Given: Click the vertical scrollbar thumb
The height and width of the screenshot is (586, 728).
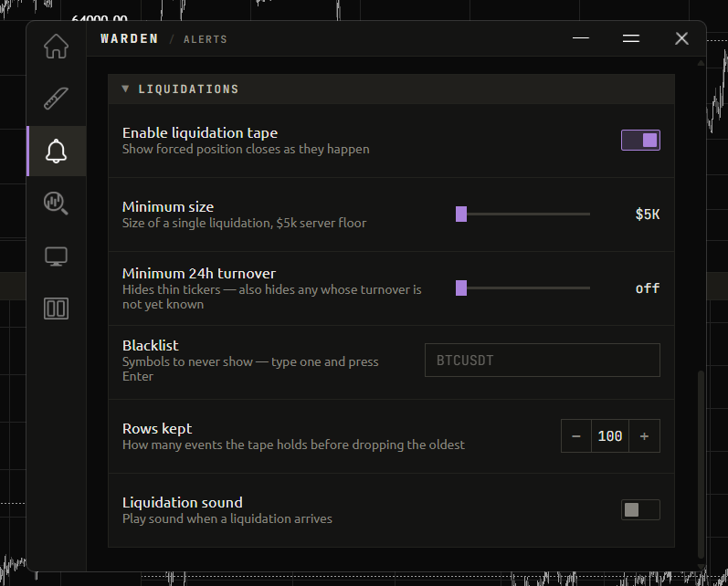Looking at the screenshot, I should [x=702, y=464].
